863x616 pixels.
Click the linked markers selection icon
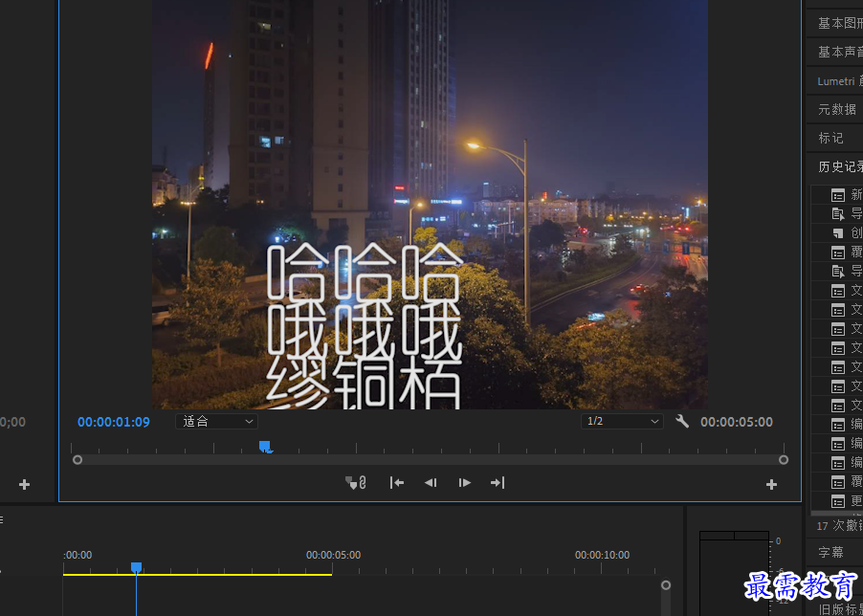(x=356, y=483)
